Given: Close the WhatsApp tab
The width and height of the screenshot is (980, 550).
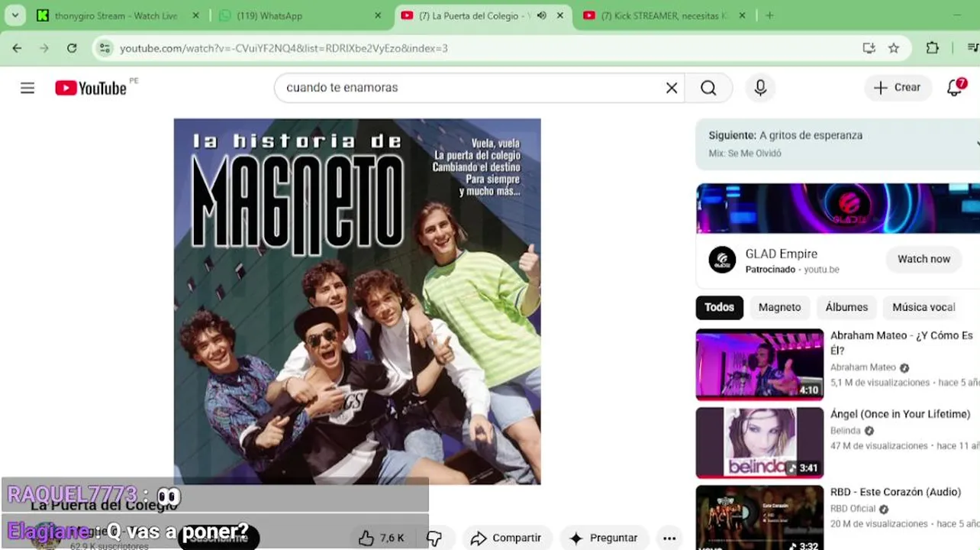Looking at the screenshot, I should (378, 15).
